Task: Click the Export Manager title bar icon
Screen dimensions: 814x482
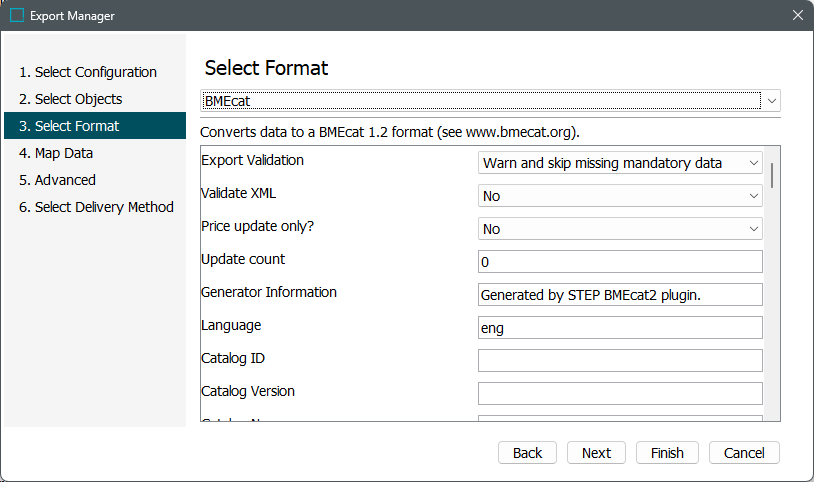Action: pyautogui.click(x=17, y=16)
